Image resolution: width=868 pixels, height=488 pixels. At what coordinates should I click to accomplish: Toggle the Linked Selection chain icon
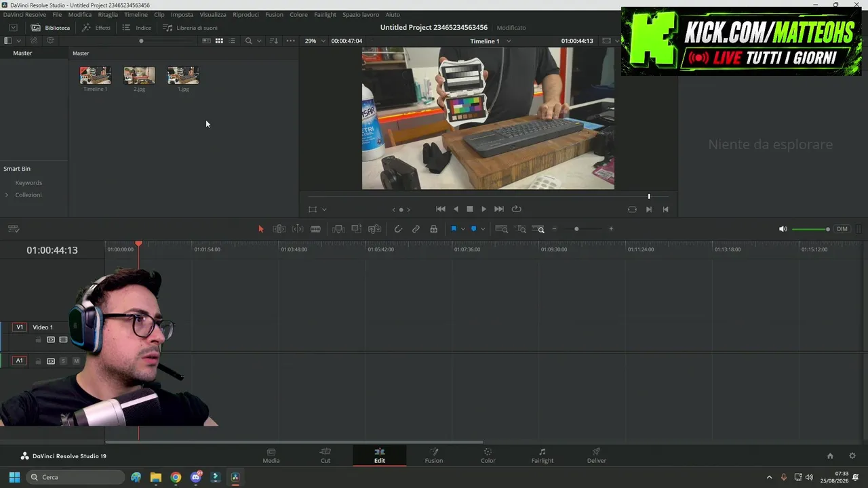click(x=416, y=229)
